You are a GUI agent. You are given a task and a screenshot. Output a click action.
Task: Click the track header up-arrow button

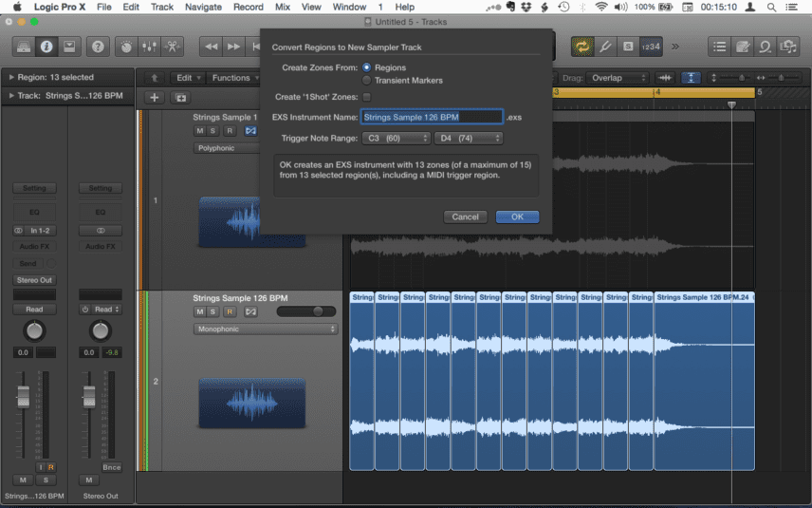(154, 78)
